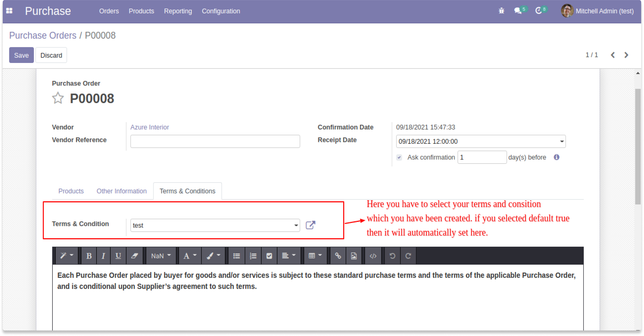The image size is (644, 336).
Task: Open the Azure Interior vendor link
Action: click(150, 127)
